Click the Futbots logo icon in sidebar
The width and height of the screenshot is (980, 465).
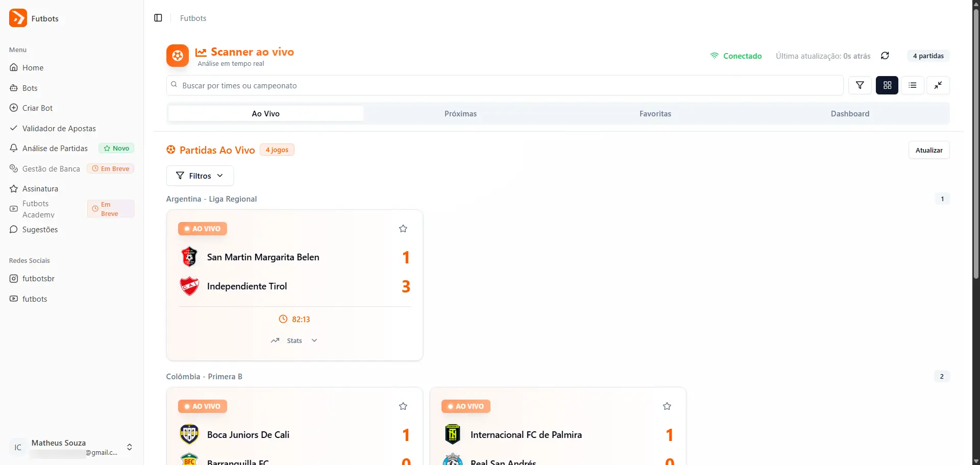pos(18,18)
